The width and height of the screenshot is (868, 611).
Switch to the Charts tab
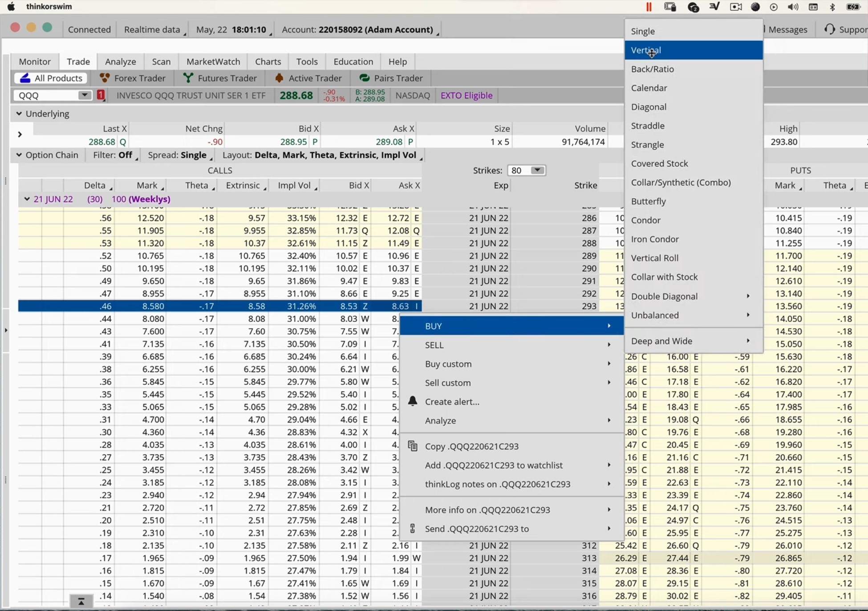(268, 61)
